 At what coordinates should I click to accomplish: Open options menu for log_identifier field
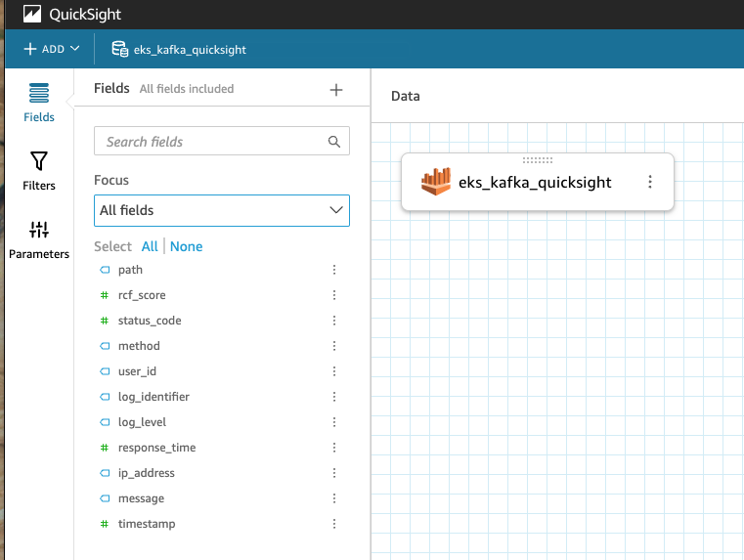[x=334, y=397]
